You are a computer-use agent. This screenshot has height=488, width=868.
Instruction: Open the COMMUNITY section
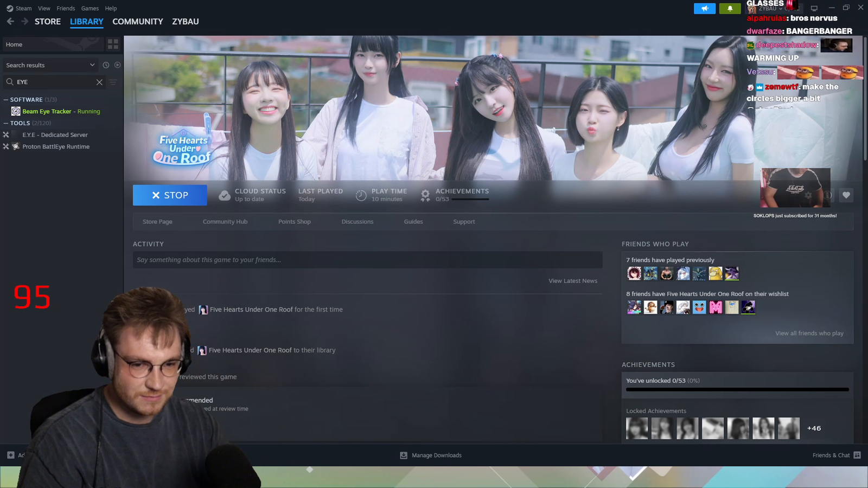click(138, 22)
